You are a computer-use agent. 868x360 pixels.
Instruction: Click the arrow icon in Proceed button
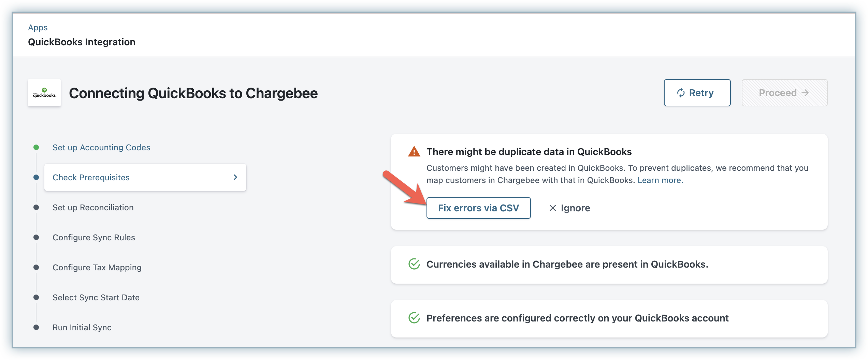click(805, 93)
